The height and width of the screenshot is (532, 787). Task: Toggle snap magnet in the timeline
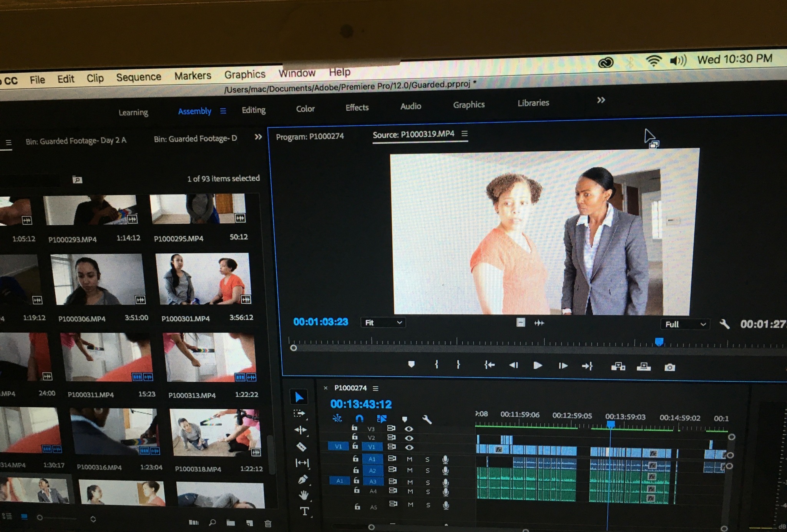click(359, 418)
